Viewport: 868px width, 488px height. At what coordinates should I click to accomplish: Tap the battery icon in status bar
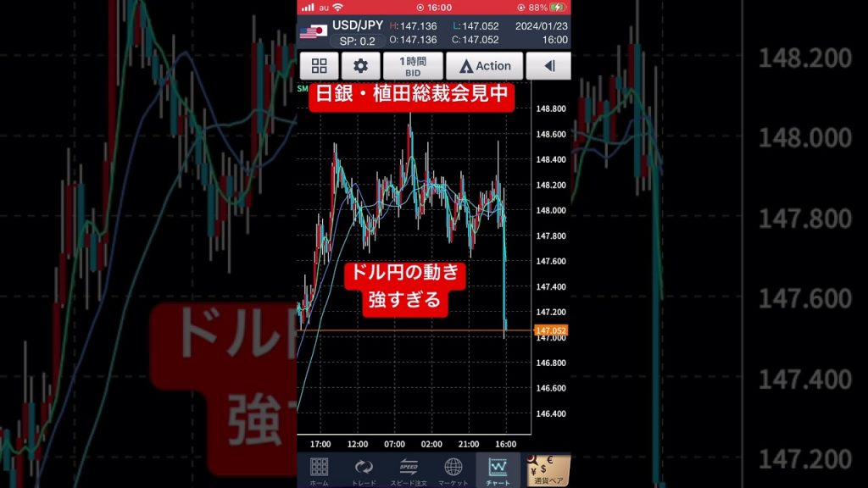558,7
